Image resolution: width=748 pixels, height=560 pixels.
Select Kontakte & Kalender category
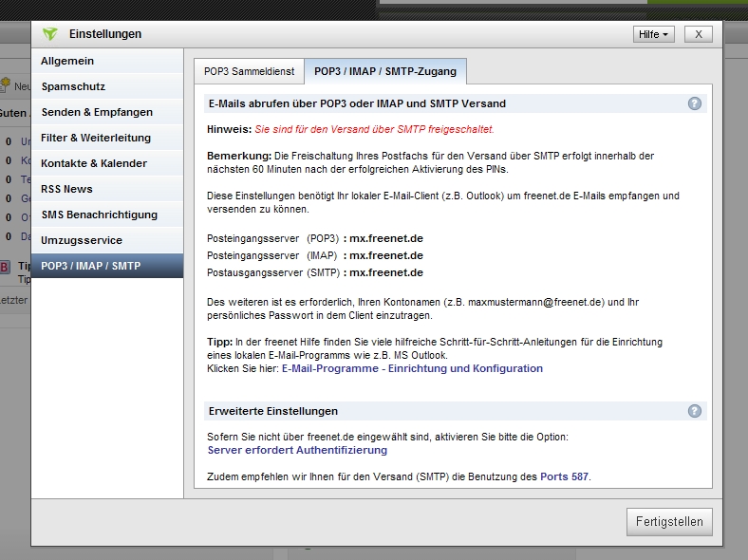pyautogui.click(x=107, y=163)
